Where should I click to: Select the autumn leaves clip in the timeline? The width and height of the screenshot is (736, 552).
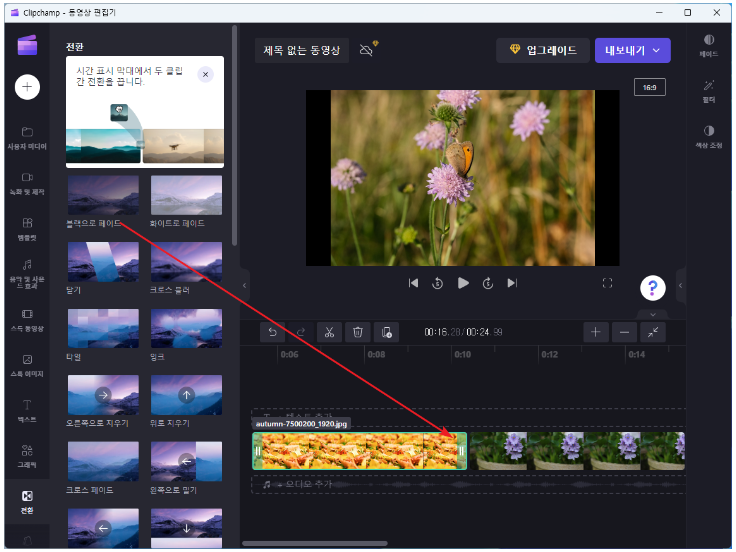click(x=360, y=451)
